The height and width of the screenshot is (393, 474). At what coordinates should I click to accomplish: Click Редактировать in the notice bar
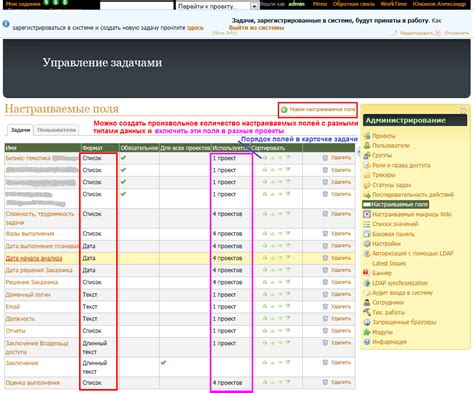(x=416, y=33)
